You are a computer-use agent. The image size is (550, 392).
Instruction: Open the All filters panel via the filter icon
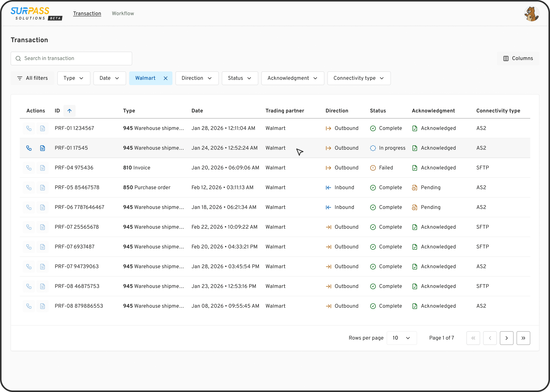(x=20, y=78)
